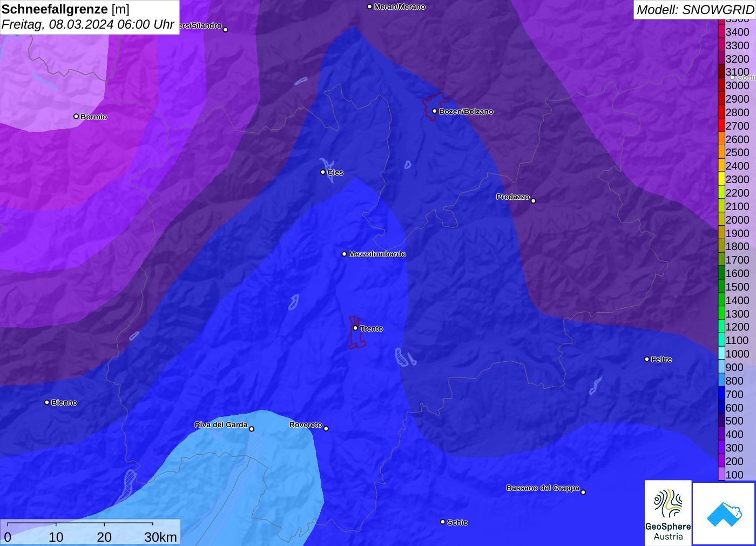Pick the legend color swatch for 700
The height and width of the screenshot is (546, 756).
(721, 394)
